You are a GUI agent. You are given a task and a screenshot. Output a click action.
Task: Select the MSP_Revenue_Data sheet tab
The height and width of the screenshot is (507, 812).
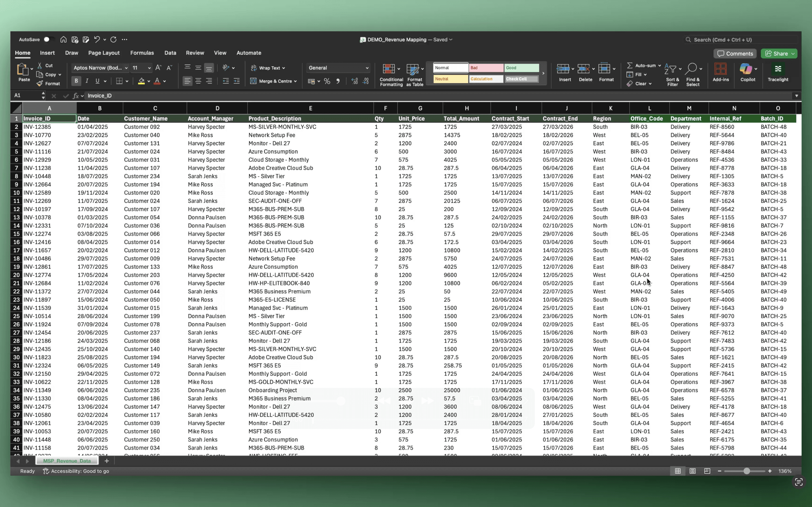coord(67,461)
